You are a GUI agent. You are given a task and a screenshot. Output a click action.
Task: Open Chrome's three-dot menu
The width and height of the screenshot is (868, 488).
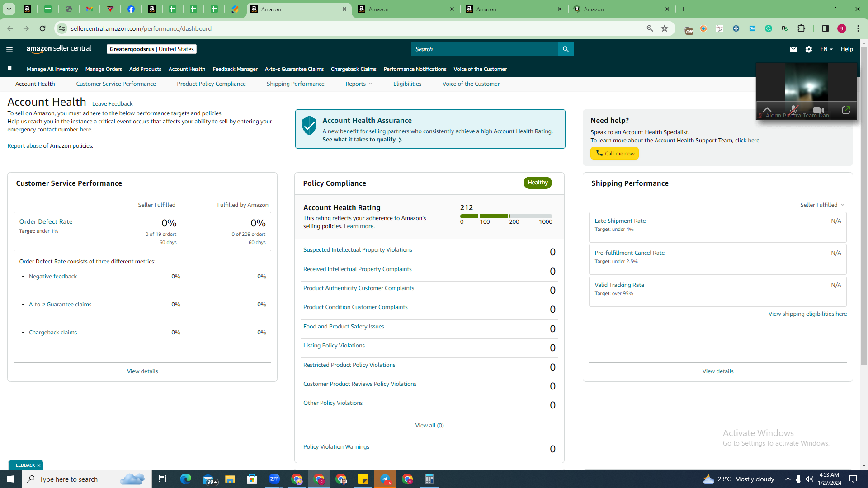[x=858, y=28]
